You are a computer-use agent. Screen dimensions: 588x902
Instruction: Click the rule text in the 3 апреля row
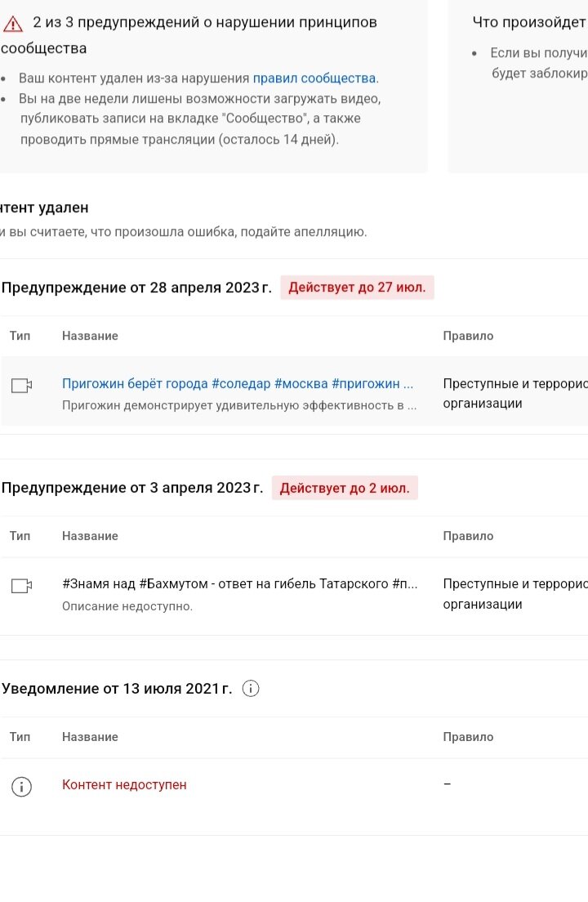click(x=514, y=594)
